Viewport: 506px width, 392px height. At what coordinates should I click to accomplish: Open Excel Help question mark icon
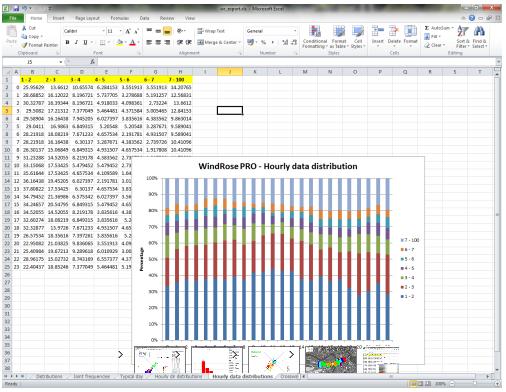pyautogui.click(x=472, y=18)
